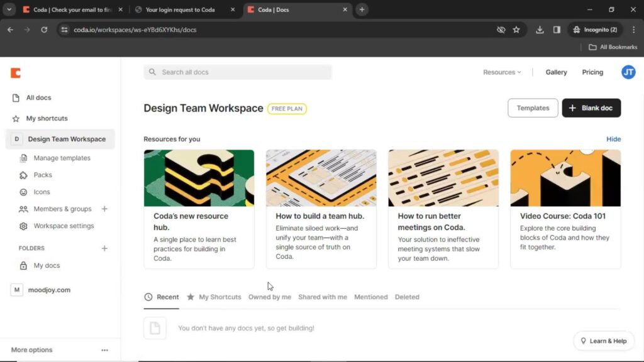
Task: Select the Mentioned tab
Action: (371, 297)
